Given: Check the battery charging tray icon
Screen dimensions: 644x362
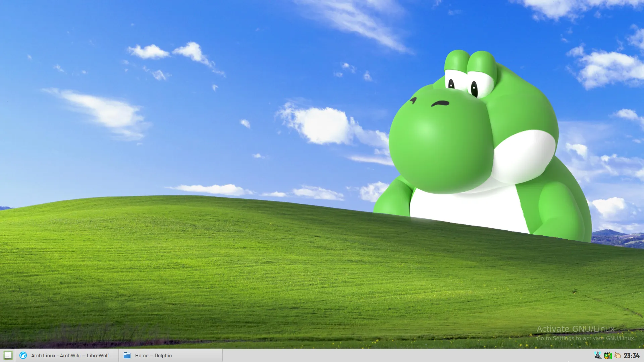Looking at the screenshot, I should tap(608, 355).
